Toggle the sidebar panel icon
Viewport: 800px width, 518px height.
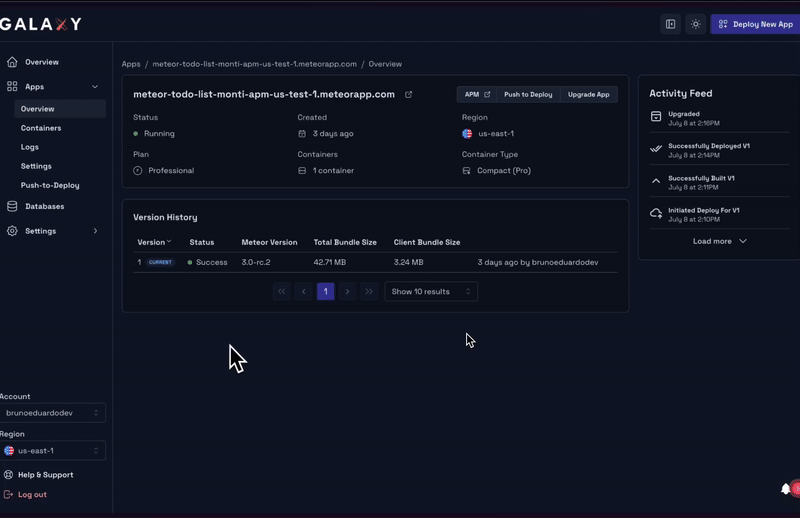click(x=670, y=24)
